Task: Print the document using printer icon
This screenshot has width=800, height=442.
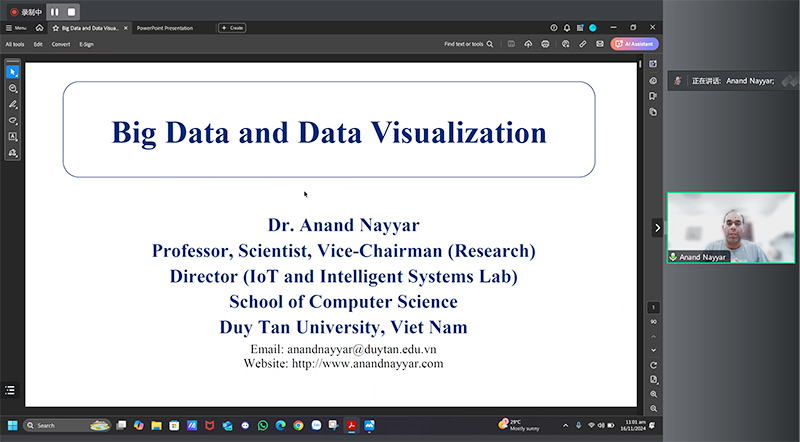Action: point(545,44)
